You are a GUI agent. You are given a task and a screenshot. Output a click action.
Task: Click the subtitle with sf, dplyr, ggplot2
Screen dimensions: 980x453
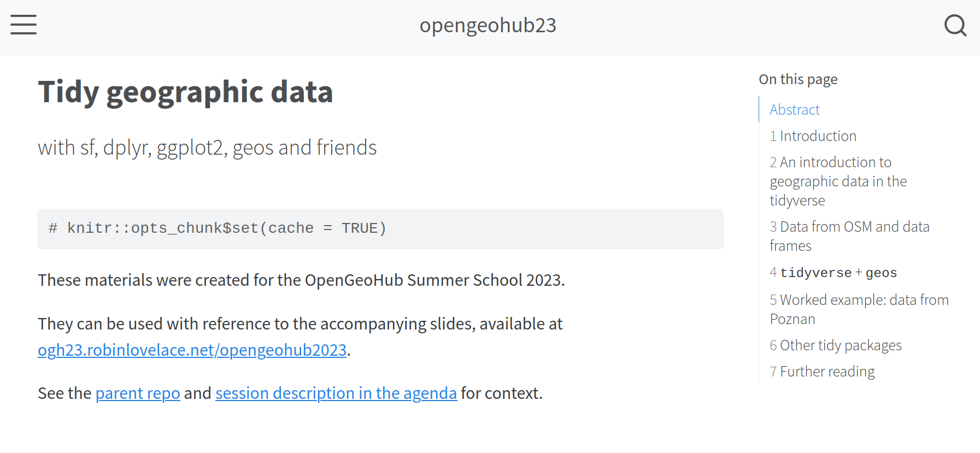pos(207,148)
